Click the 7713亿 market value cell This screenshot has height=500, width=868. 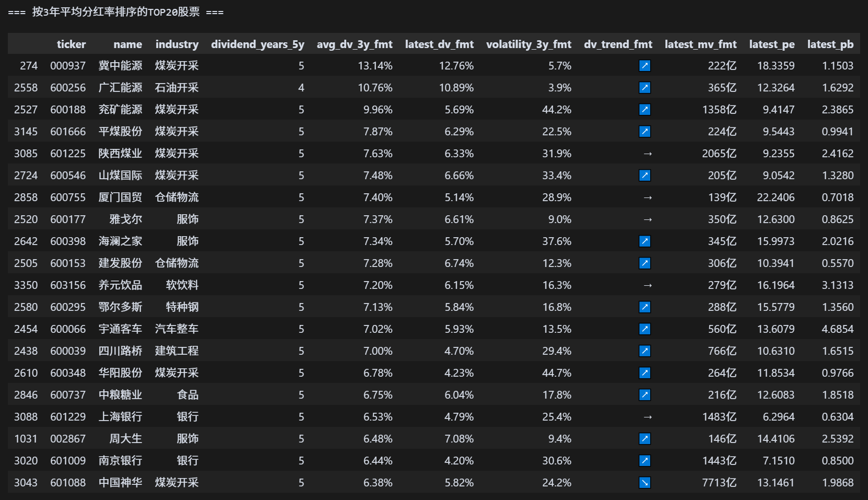click(719, 483)
